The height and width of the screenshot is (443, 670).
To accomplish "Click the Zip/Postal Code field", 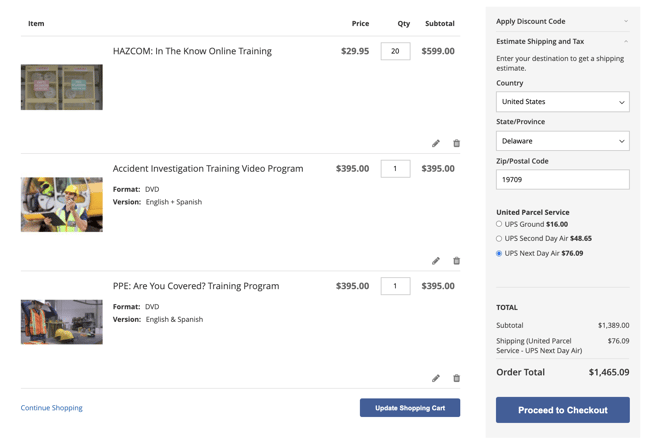I will tap(562, 180).
